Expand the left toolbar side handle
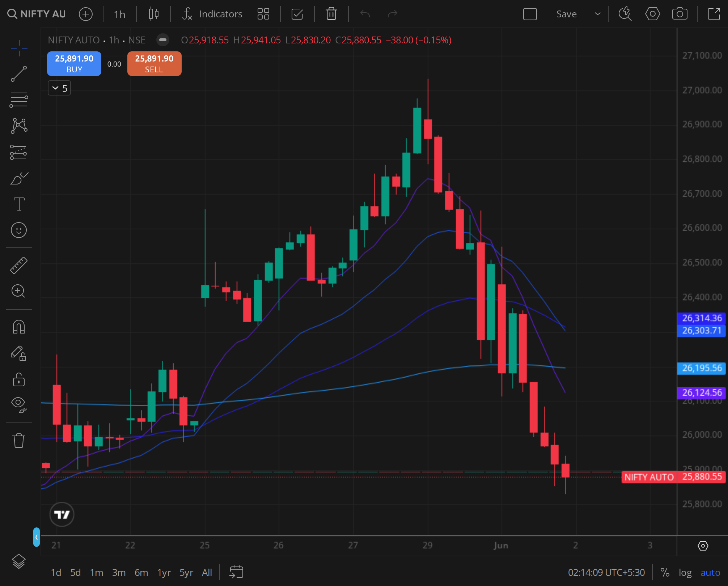 [x=36, y=537]
